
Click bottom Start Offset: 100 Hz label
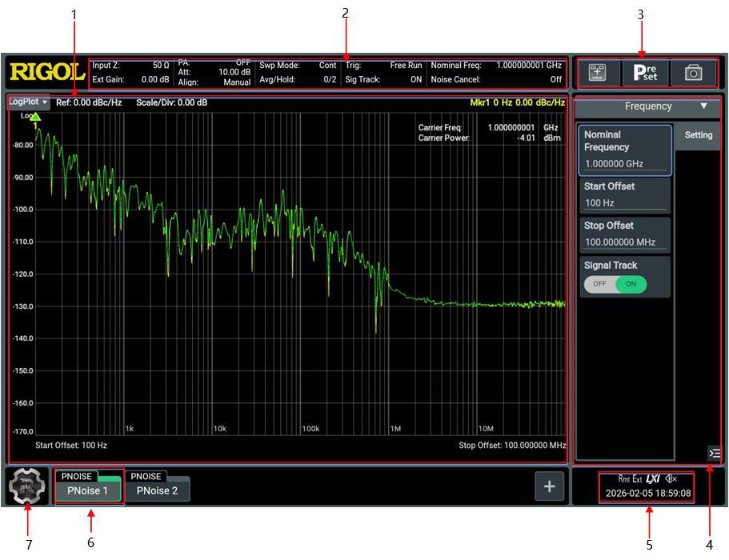[x=71, y=446]
